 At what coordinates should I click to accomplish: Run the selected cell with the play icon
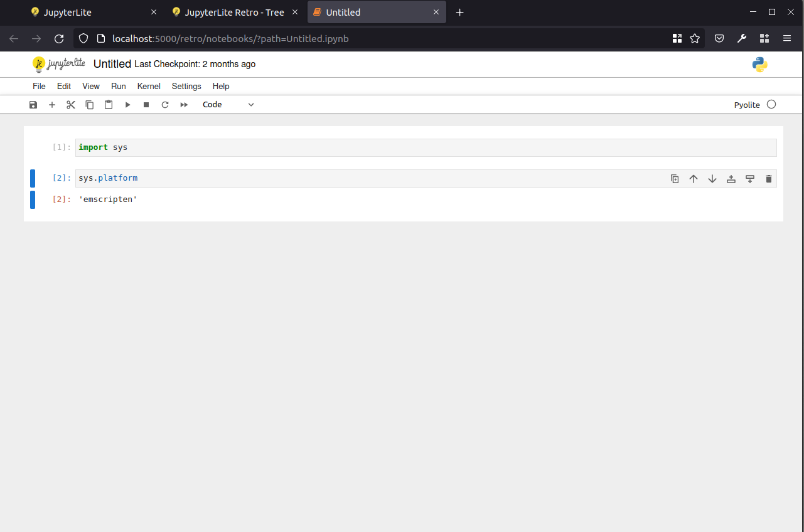pyautogui.click(x=127, y=105)
